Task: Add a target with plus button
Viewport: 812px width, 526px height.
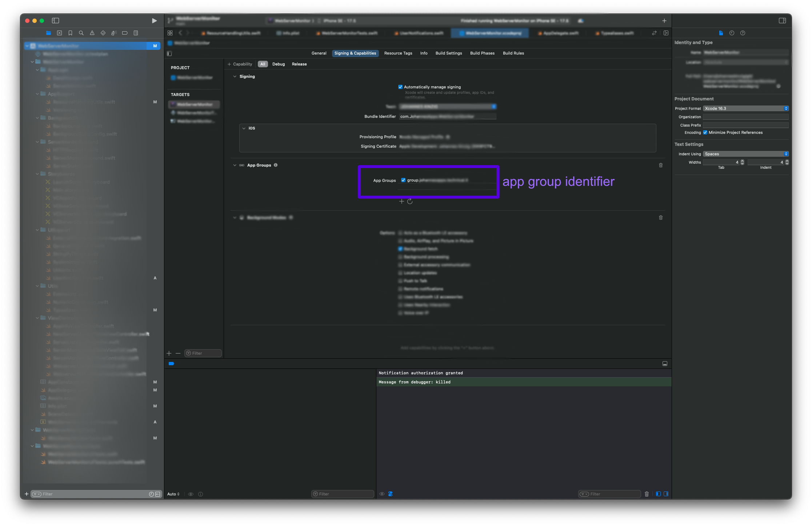Action: tap(169, 353)
